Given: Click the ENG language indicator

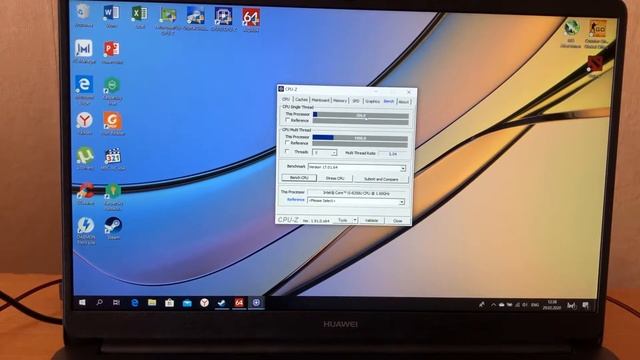Looking at the screenshot, I should (535, 305).
